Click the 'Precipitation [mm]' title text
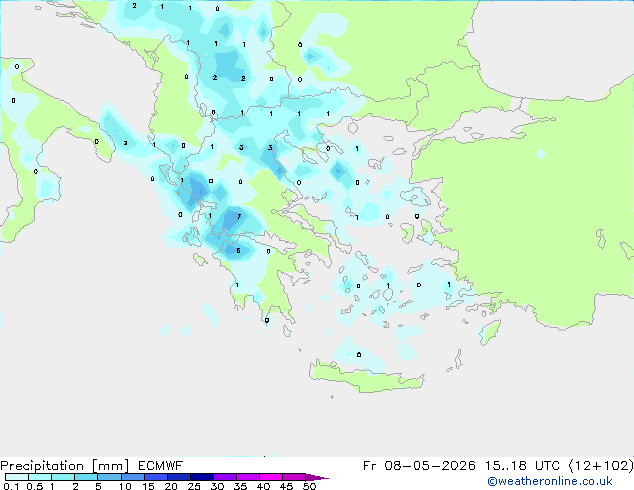This screenshot has height=490, width=634. 65,466
